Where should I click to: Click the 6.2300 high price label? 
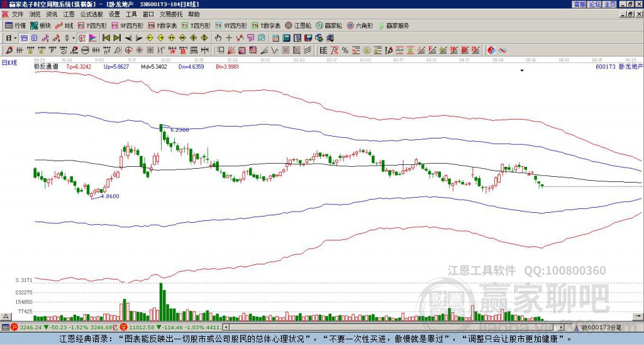(179, 130)
